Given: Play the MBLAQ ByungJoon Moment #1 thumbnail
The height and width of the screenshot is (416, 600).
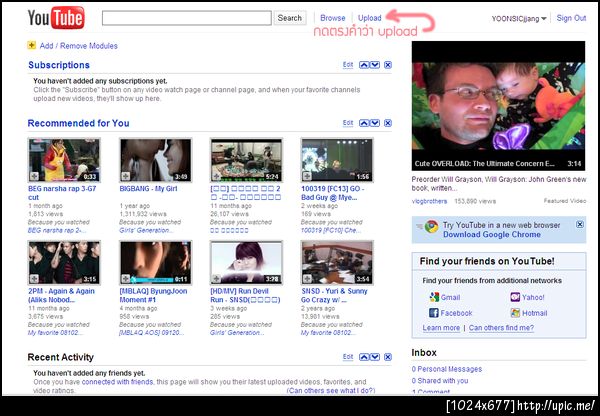Looking at the screenshot, I should coord(155,263).
